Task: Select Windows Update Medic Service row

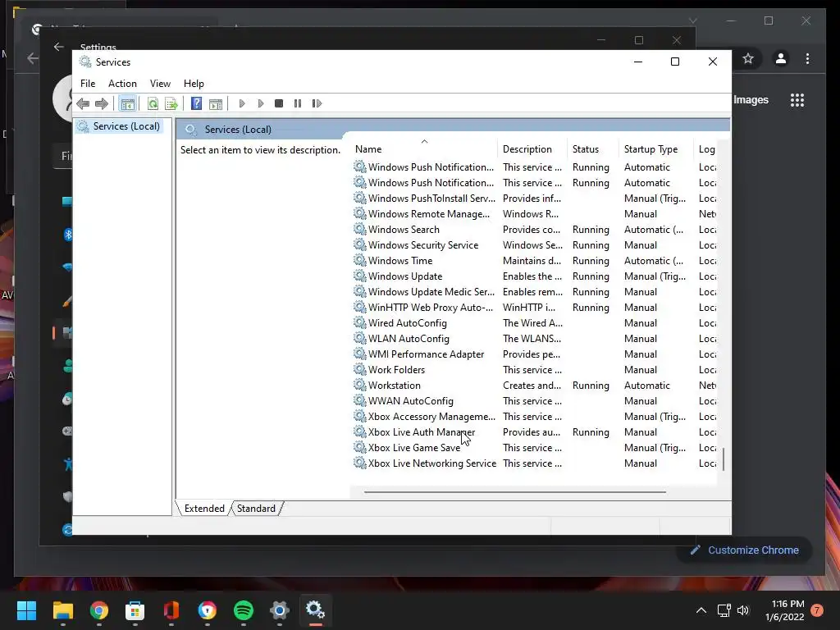Action: [x=534, y=292]
